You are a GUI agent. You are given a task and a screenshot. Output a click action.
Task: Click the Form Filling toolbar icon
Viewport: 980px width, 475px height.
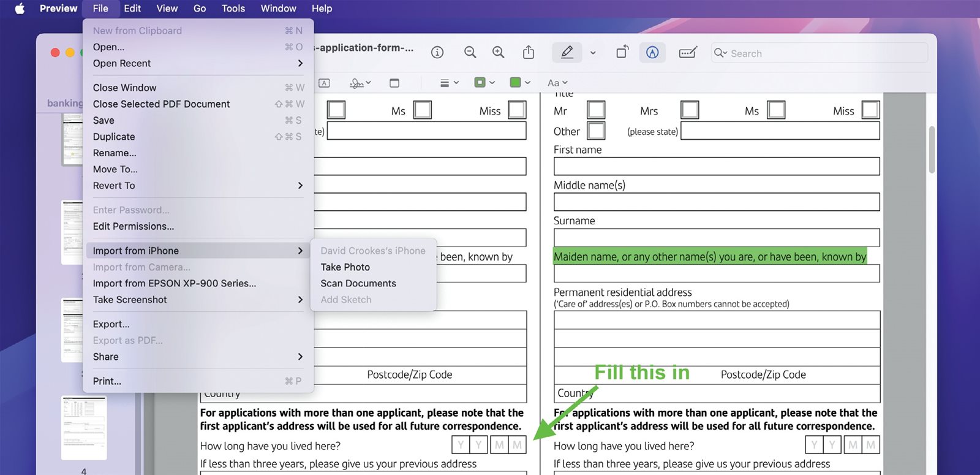click(688, 53)
